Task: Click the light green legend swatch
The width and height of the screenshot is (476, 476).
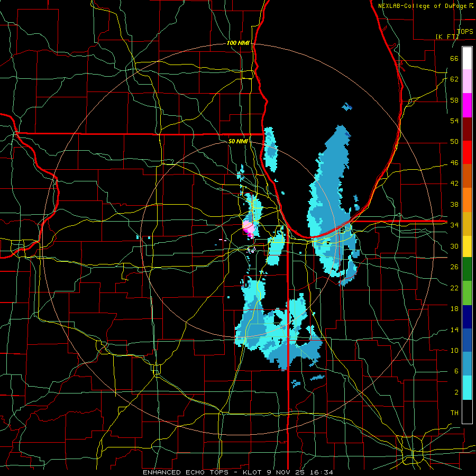Action: [467, 292]
